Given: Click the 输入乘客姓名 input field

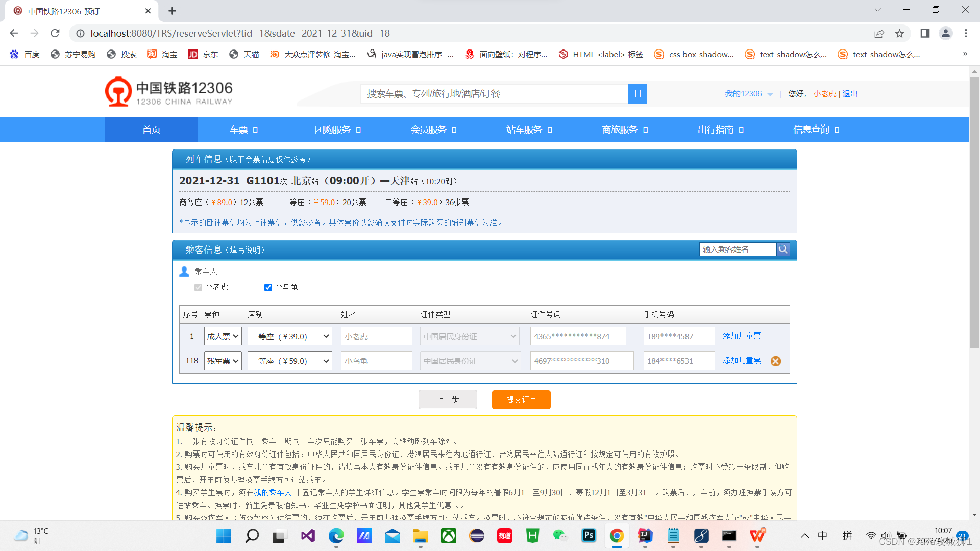Looking at the screenshot, I should (x=738, y=249).
